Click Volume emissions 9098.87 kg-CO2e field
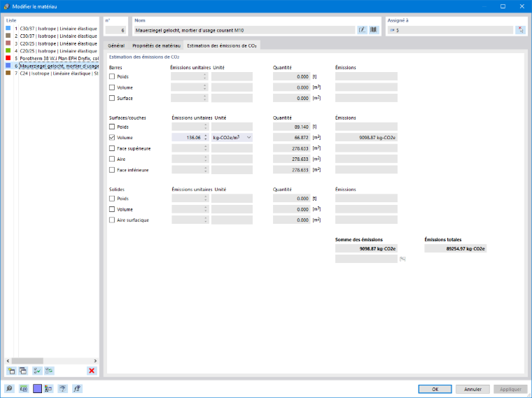532x398 pixels. 366,137
